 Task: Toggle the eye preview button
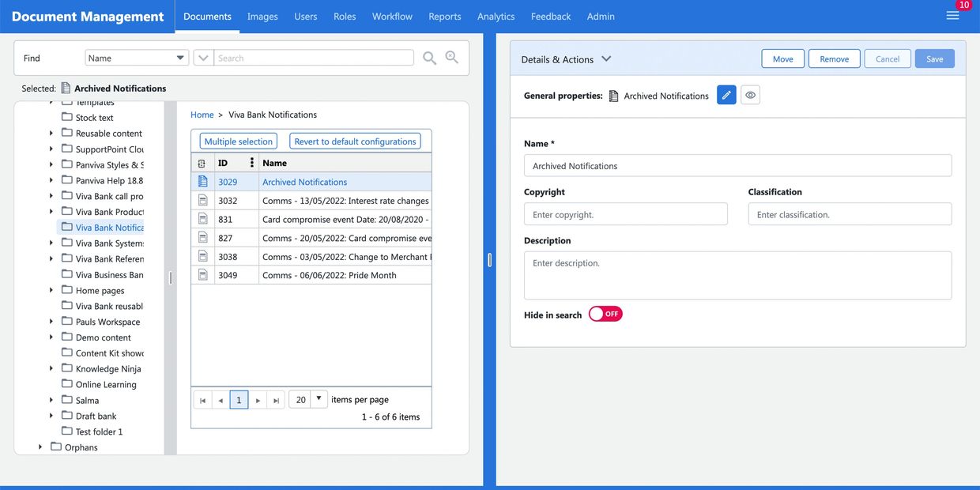click(750, 95)
